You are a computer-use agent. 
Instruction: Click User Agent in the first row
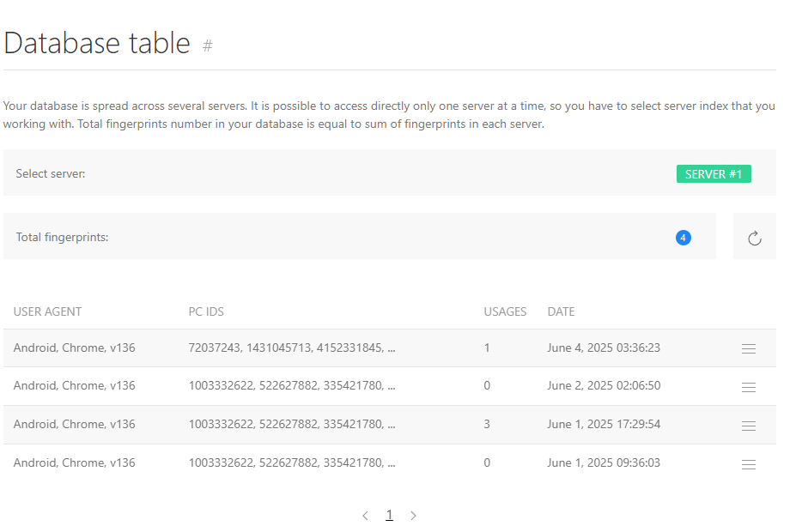[74, 348]
